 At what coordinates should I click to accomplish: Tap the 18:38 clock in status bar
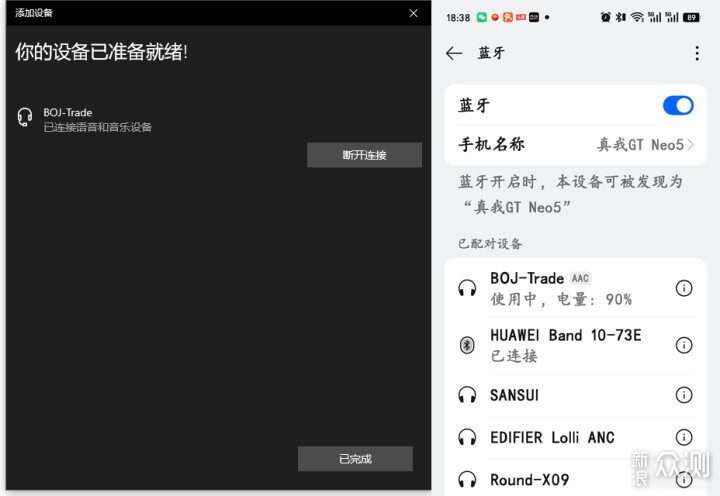(458, 18)
